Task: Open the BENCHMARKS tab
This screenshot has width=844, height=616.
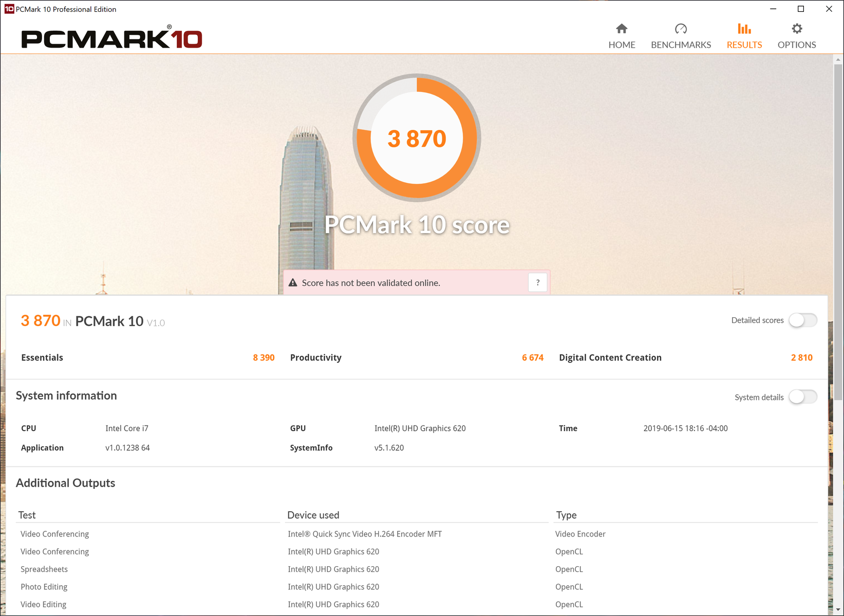Action: coord(681,36)
